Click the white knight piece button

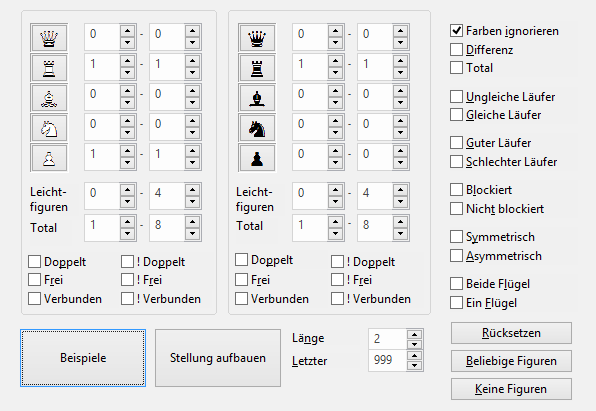[49, 128]
